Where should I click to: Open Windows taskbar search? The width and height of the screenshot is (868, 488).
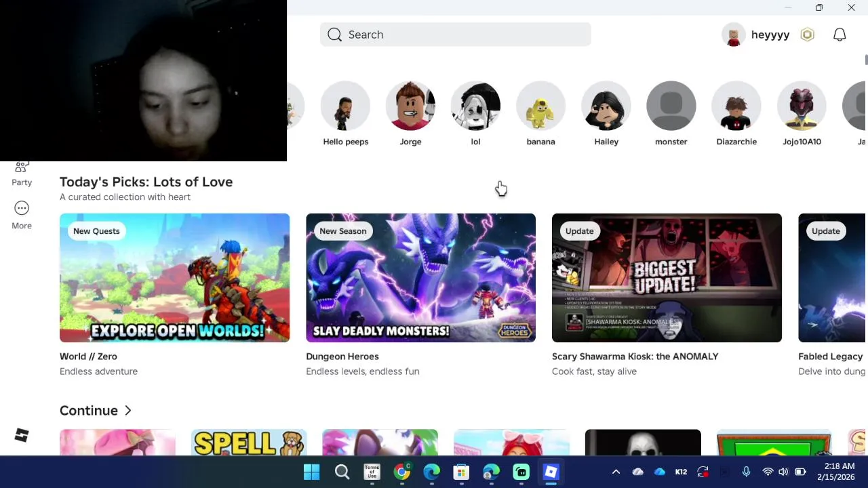(342, 472)
